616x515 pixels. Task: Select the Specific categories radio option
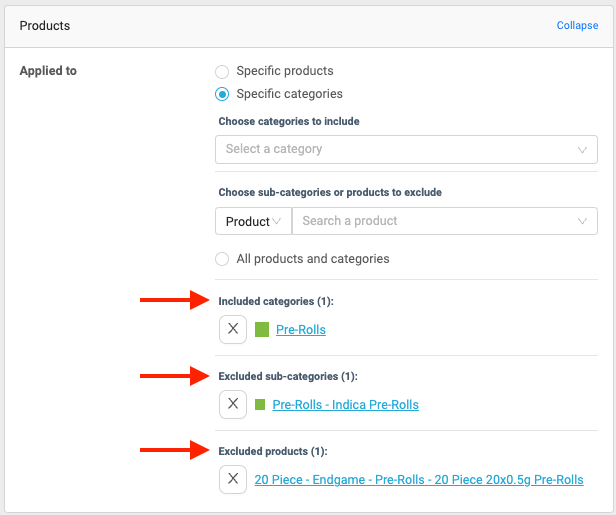tap(222, 94)
